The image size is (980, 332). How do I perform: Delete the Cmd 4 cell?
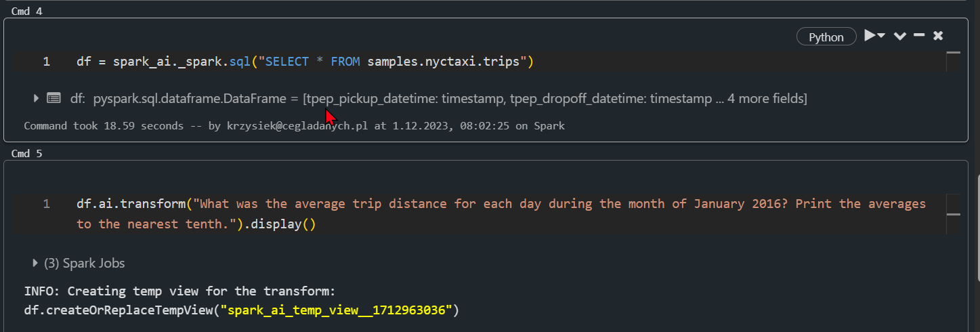click(x=938, y=36)
